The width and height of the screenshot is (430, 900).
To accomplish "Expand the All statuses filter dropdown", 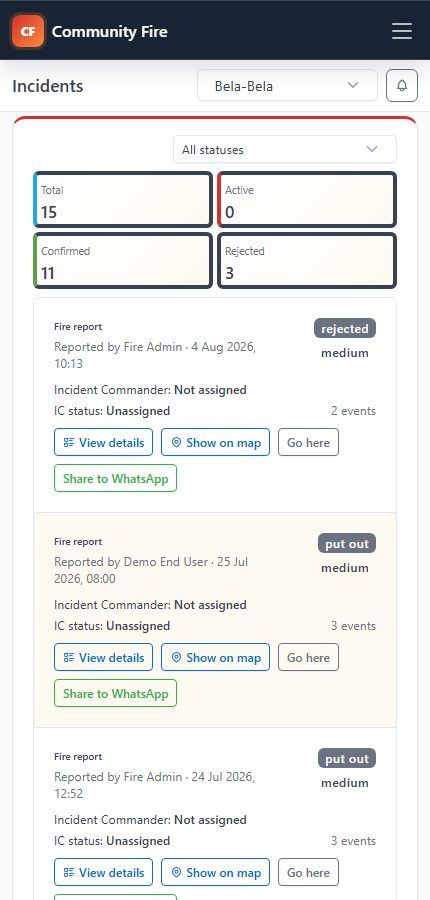I will click(285, 149).
